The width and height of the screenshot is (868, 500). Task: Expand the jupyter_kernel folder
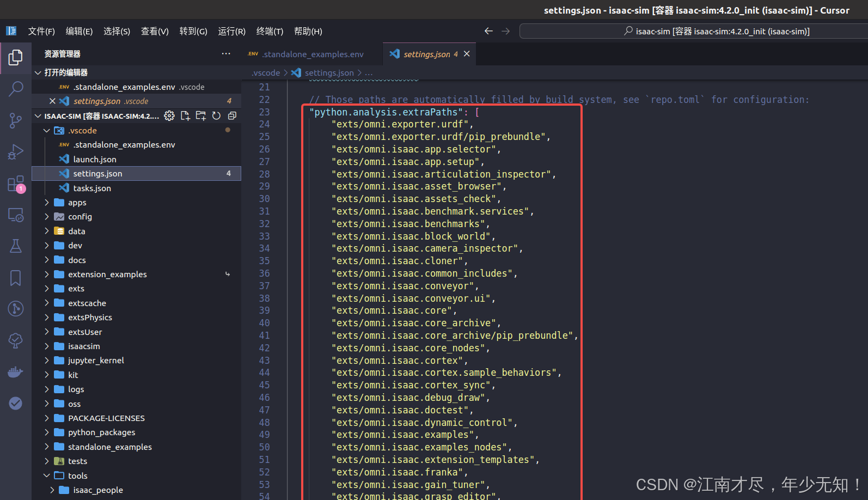click(136, 361)
